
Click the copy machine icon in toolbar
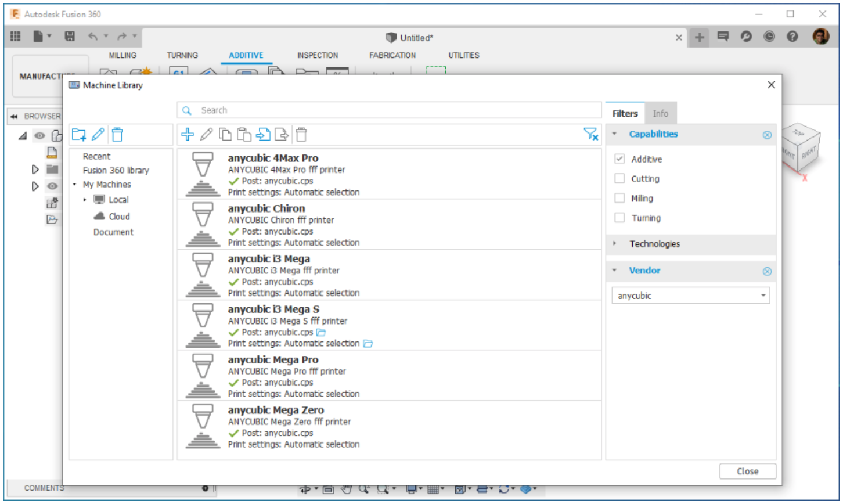[x=225, y=135]
